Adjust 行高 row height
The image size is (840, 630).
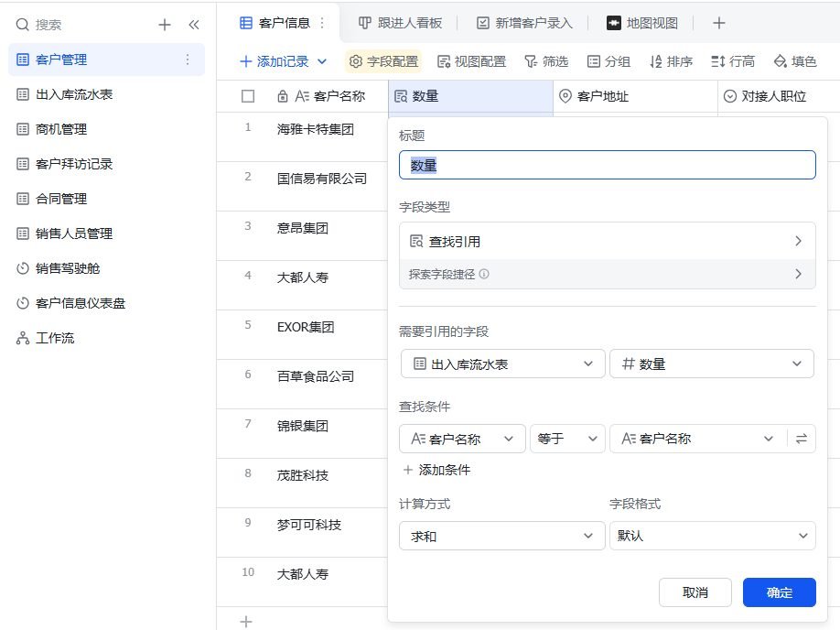(x=733, y=61)
